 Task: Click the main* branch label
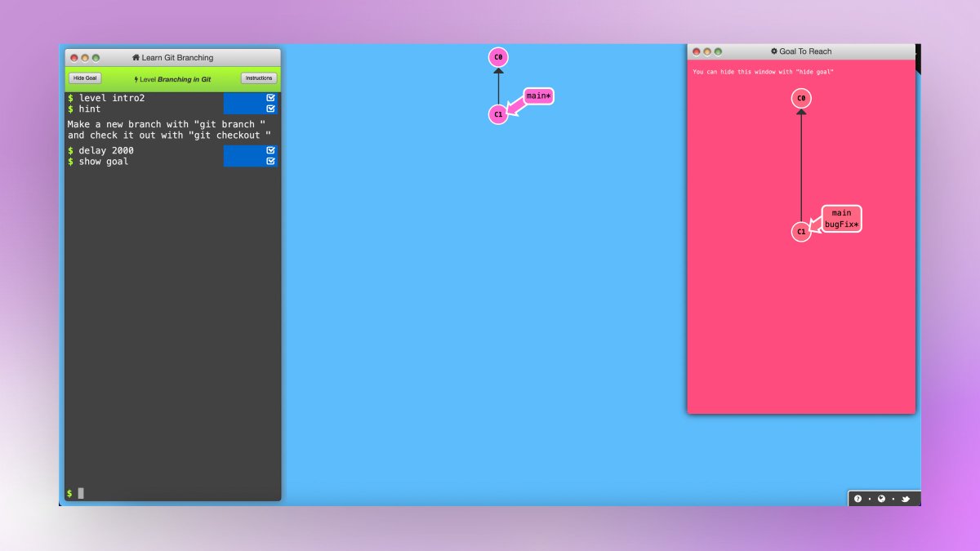[538, 96]
